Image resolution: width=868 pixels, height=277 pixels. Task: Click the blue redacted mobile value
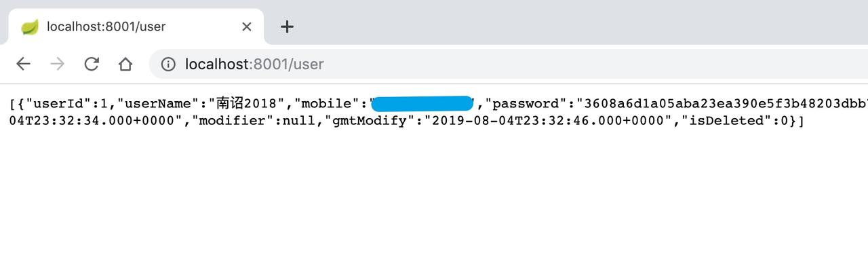click(422, 104)
